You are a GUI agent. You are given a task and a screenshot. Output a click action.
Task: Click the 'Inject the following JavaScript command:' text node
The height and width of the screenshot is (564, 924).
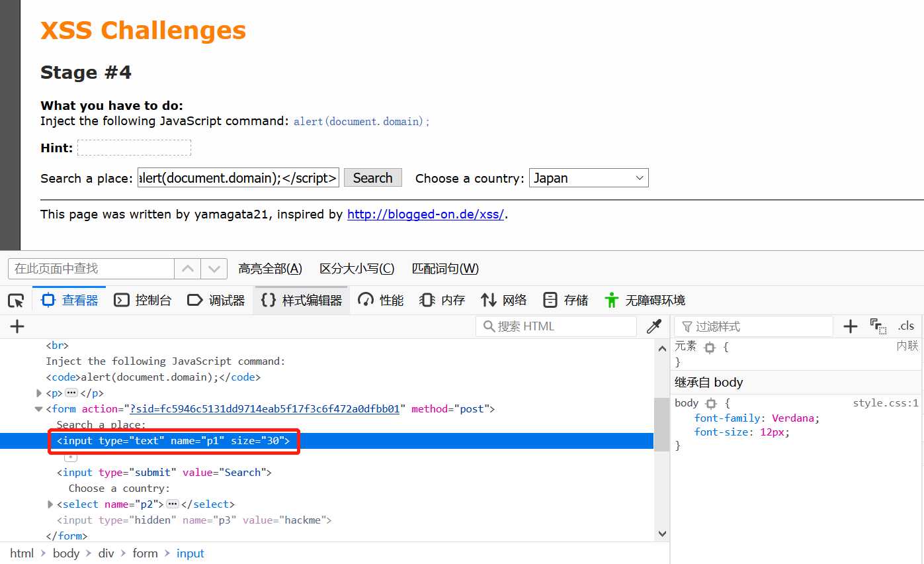coord(165,361)
